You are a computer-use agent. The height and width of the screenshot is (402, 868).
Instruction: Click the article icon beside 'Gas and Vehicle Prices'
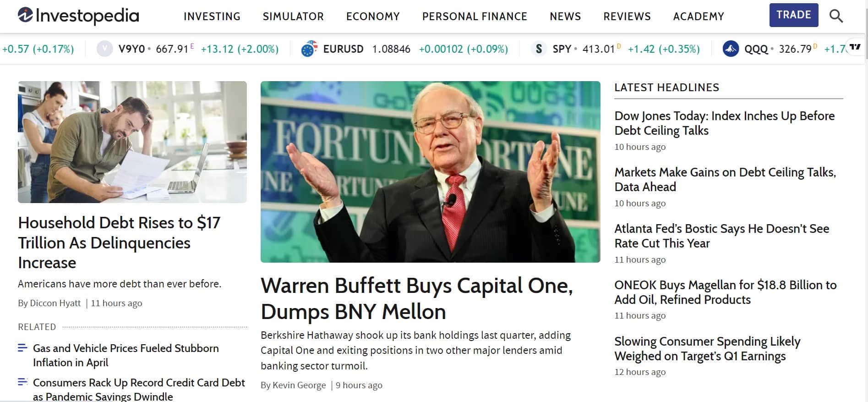pyautogui.click(x=22, y=347)
